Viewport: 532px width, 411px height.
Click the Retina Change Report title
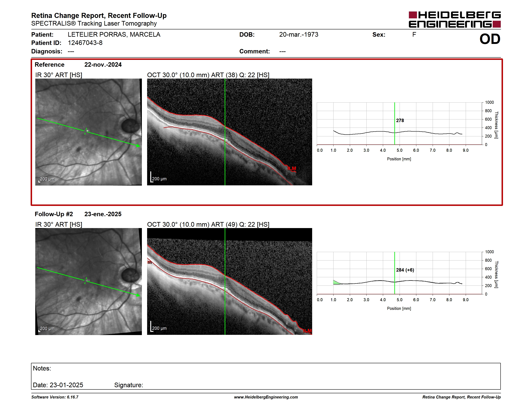point(99,15)
